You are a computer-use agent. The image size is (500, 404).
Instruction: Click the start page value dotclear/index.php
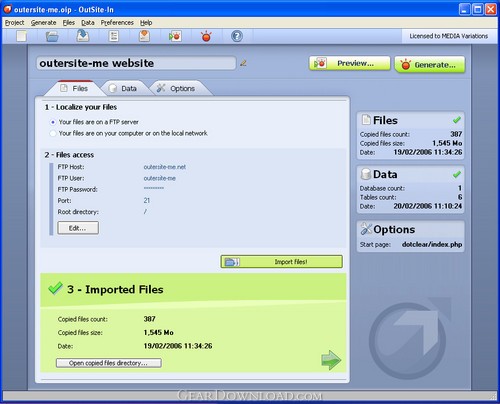click(x=432, y=244)
